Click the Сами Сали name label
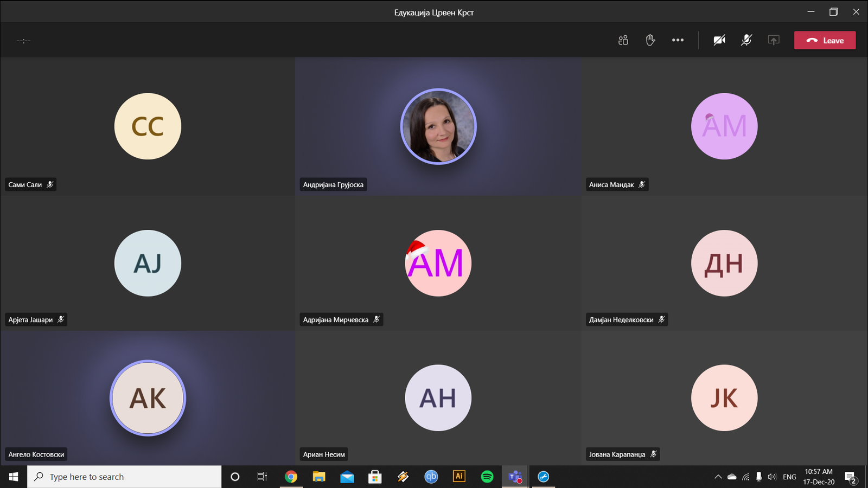Screen dimensions: 868x488 (25, 185)
